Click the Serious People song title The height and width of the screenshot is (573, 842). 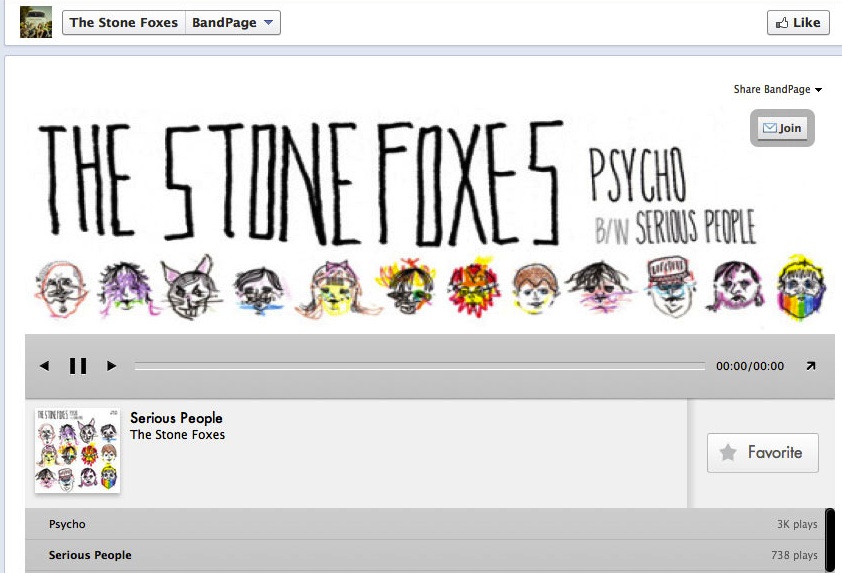click(176, 418)
